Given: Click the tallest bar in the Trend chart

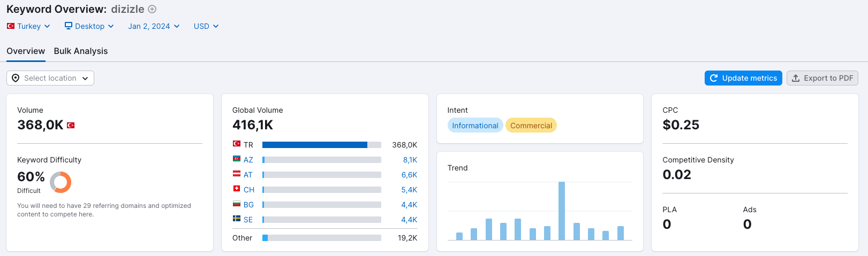Looking at the screenshot, I should pyautogui.click(x=562, y=211).
